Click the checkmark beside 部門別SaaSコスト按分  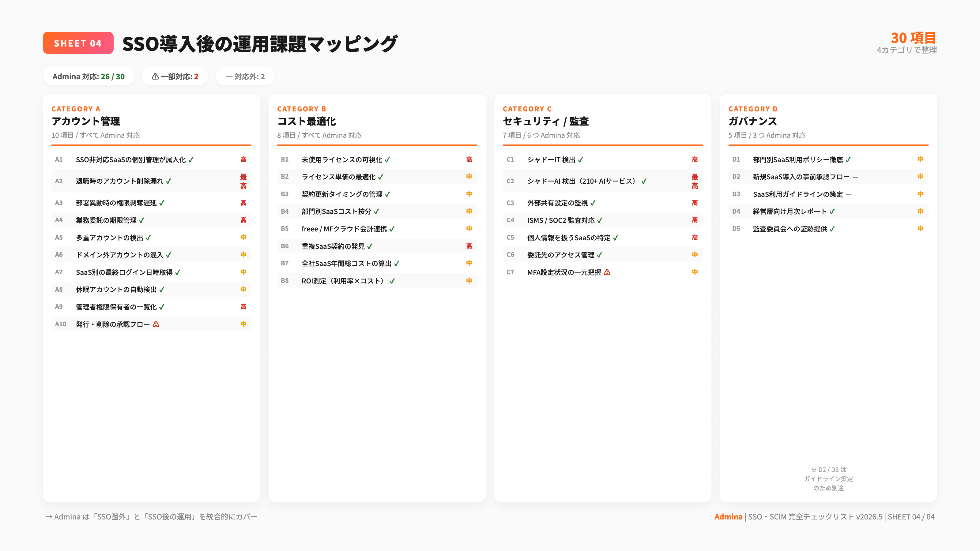point(377,212)
